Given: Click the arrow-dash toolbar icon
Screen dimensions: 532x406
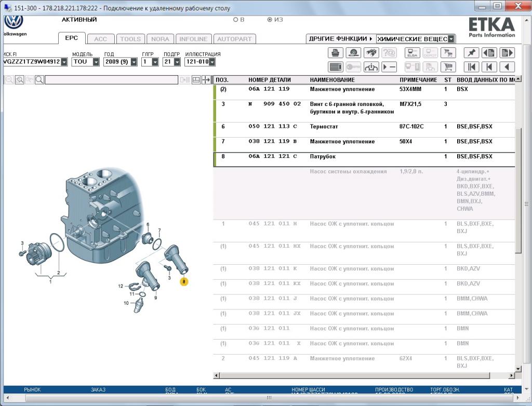Looking at the screenshot, I should click(x=389, y=67).
